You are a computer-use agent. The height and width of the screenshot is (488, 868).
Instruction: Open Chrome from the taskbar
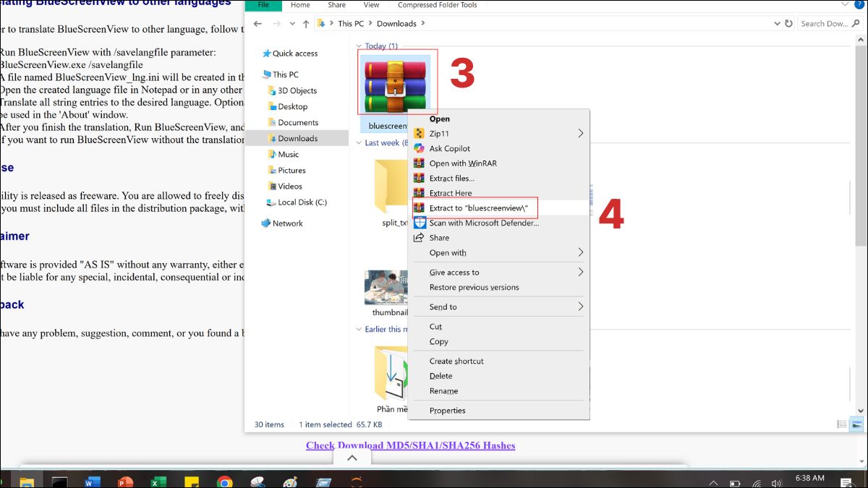(224, 481)
